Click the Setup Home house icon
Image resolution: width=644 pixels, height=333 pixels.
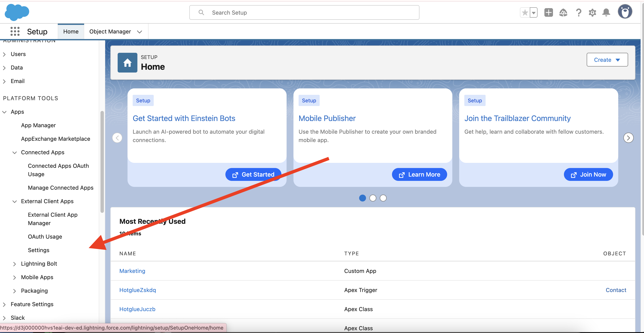[x=127, y=62]
